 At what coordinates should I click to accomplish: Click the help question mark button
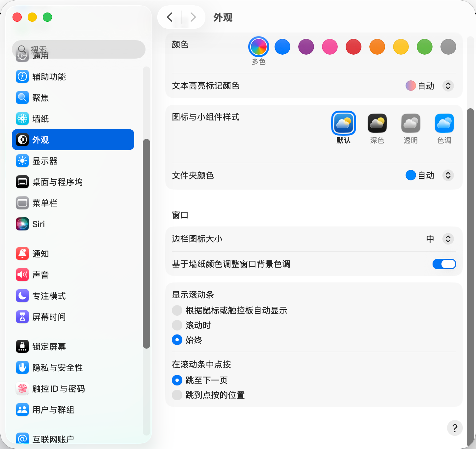pos(455,428)
